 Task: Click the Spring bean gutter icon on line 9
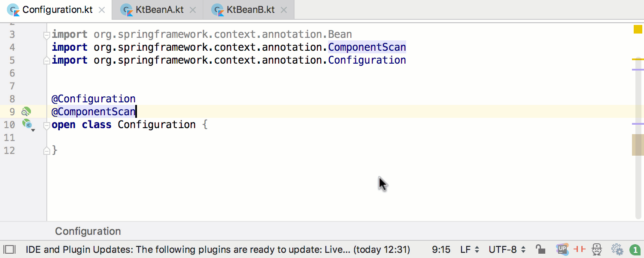click(x=26, y=112)
